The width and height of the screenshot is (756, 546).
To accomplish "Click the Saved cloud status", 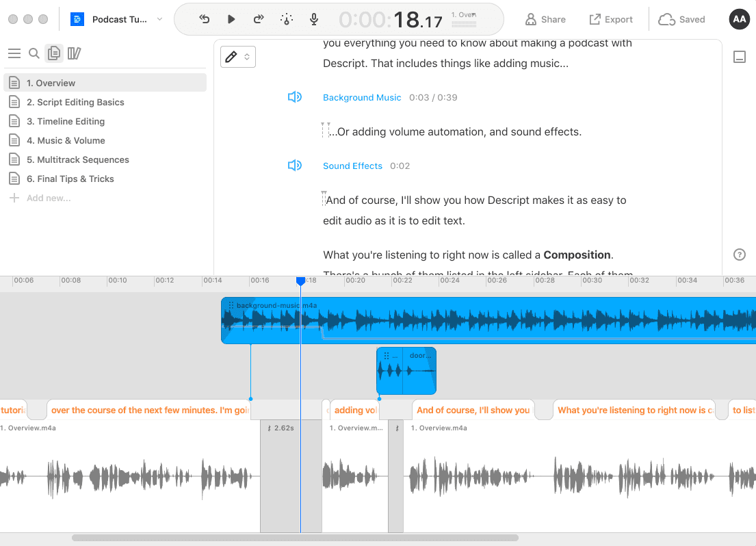I will coord(681,19).
